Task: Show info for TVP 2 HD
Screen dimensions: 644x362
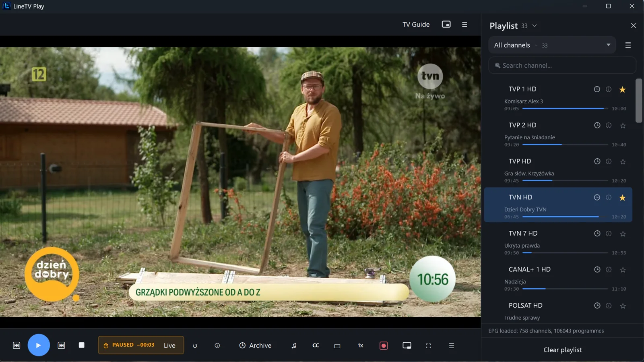Action: pyautogui.click(x=609, y=125)
